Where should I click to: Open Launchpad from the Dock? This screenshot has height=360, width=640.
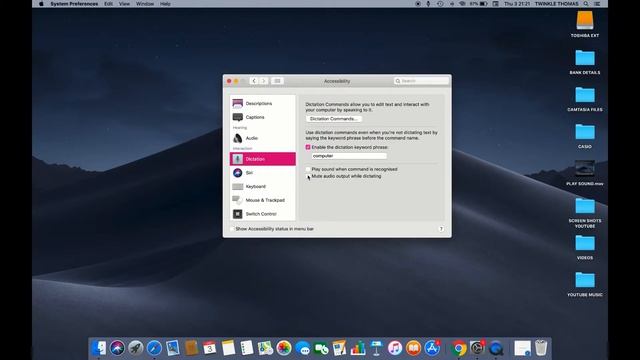point(136,348)
